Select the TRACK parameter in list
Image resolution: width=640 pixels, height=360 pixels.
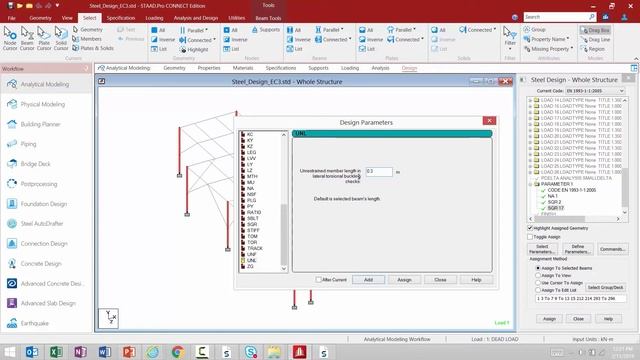pos(255,248)
